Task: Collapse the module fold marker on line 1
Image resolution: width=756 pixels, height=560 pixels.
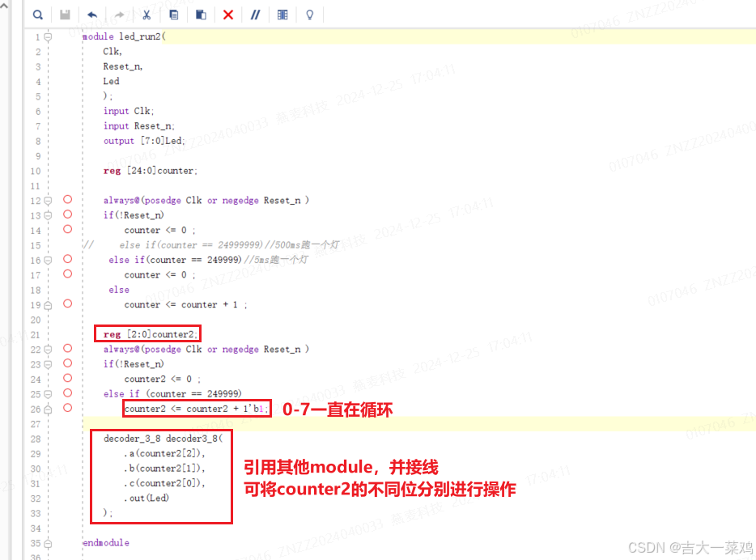Action: pyautogui.click(x=48, y=36)
